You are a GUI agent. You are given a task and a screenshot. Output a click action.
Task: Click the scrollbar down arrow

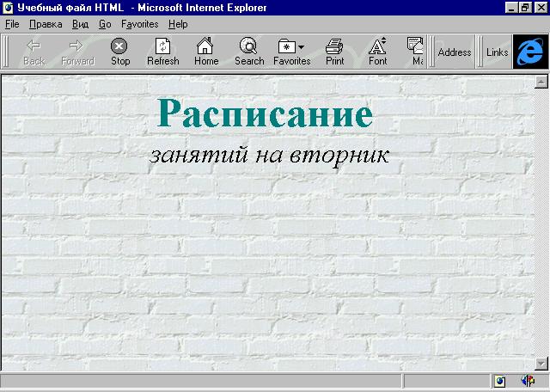coord(541,364)
